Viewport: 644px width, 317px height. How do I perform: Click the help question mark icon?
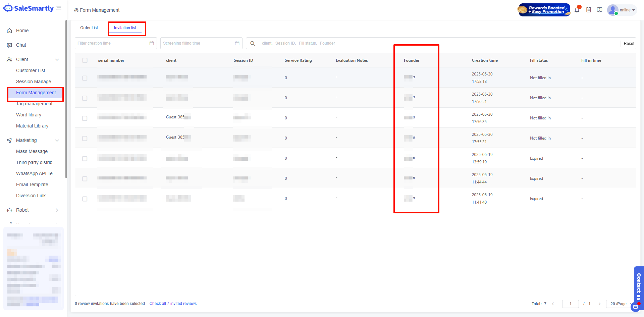point(599,10)
